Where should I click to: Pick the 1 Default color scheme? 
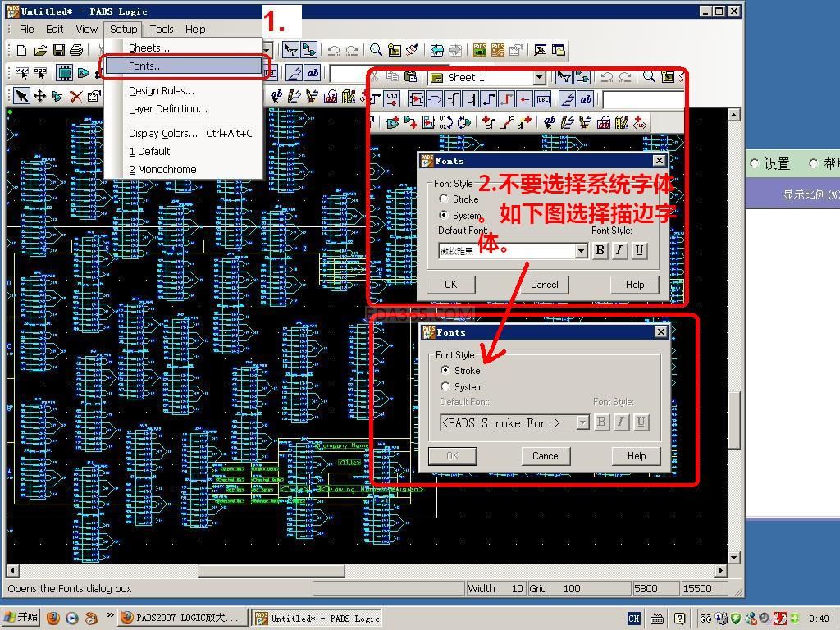click(183, 151)
